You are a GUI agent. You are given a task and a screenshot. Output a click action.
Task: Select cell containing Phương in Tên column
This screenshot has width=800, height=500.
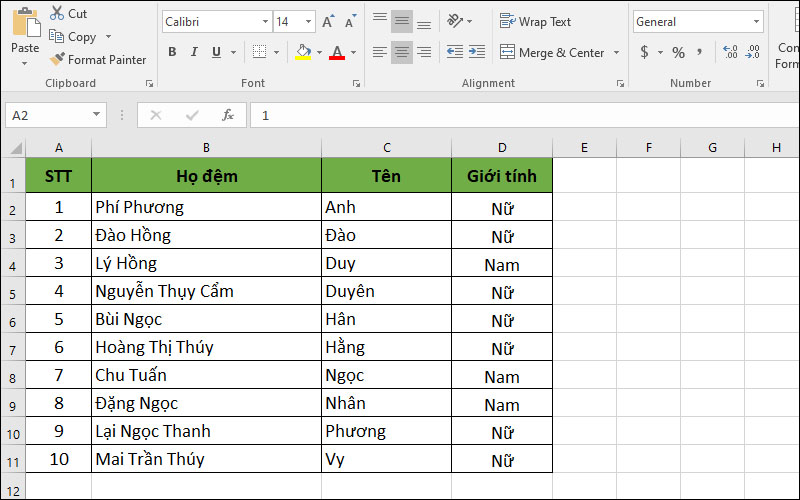(x=386, y=431)
